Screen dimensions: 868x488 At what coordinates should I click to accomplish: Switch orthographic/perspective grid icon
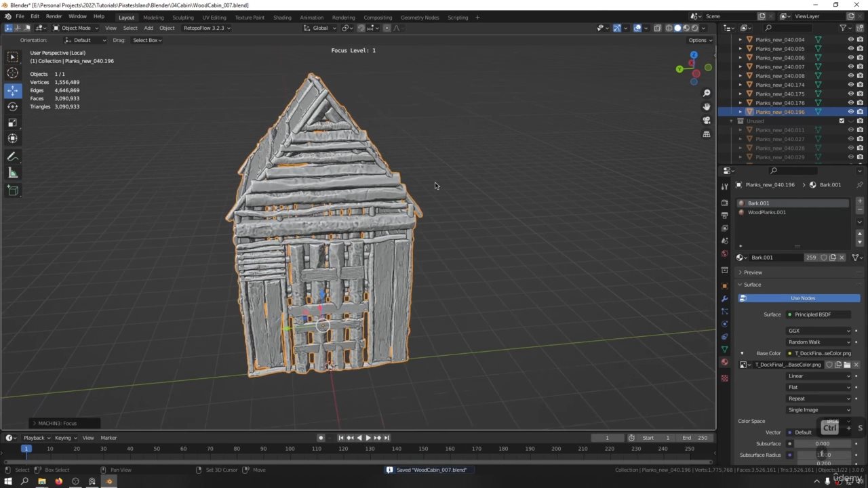707,134
